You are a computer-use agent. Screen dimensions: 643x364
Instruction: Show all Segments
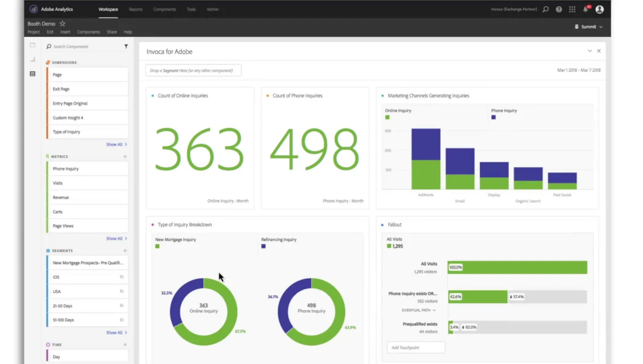coord(117,332)
